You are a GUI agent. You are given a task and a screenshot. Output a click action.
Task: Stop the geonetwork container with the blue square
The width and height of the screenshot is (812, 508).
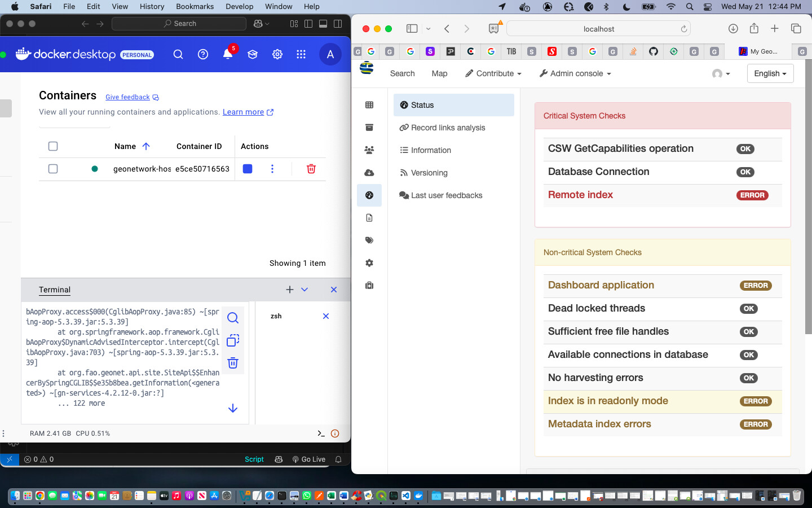click(248, 169)
